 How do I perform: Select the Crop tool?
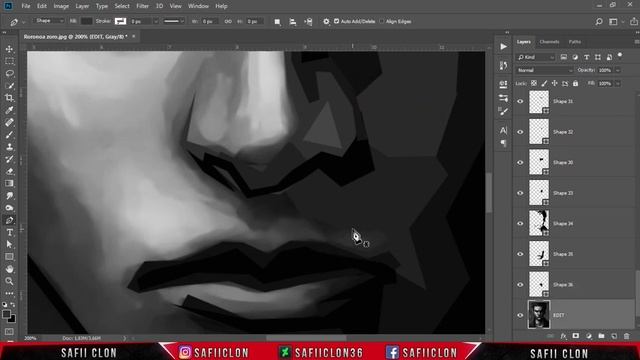[x=9, y=98]
